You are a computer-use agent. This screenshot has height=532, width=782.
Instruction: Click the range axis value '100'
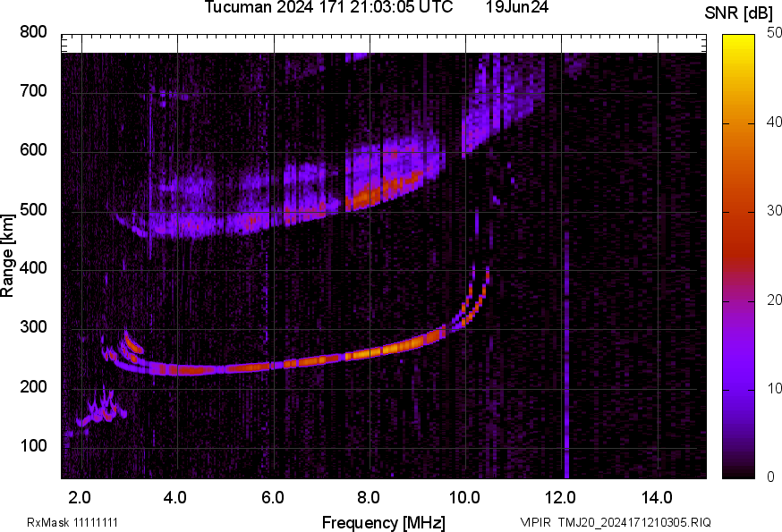pos(33,446)
